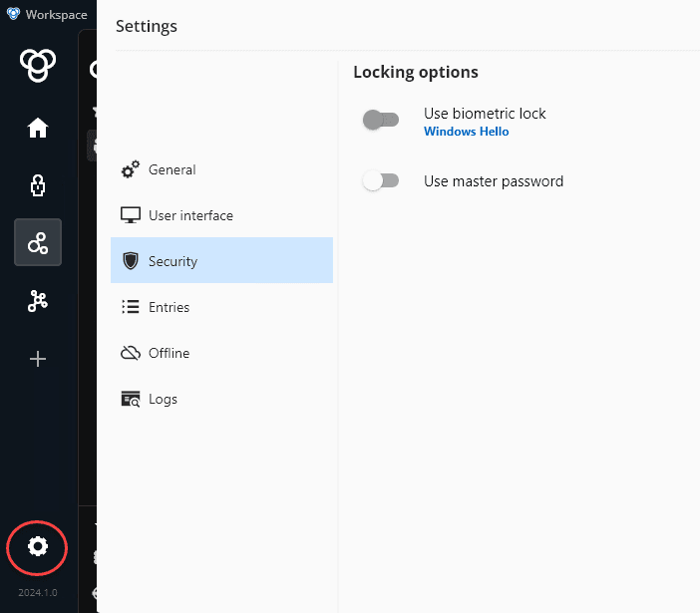Click the shield icon beside Security
The width and height of the screenshot is (700, 613).
130,261
